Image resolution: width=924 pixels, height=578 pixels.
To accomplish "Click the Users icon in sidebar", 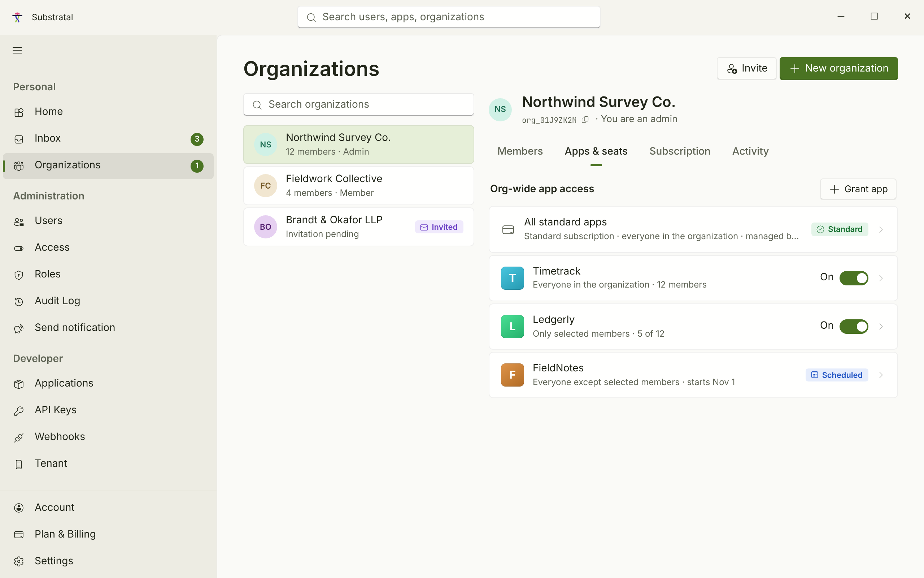I will (x=19, y=221).
